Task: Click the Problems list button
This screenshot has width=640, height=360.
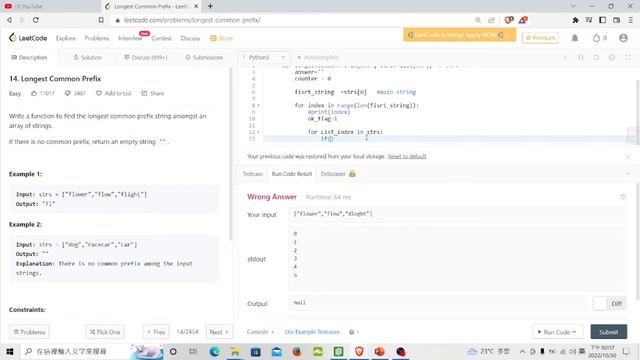Action: point(29,332)
